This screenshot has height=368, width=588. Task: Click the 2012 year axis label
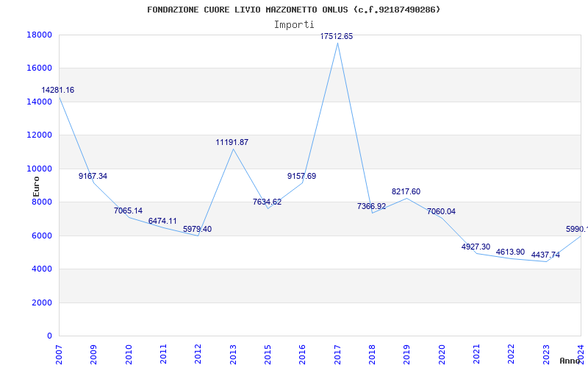tap(198, 355)
